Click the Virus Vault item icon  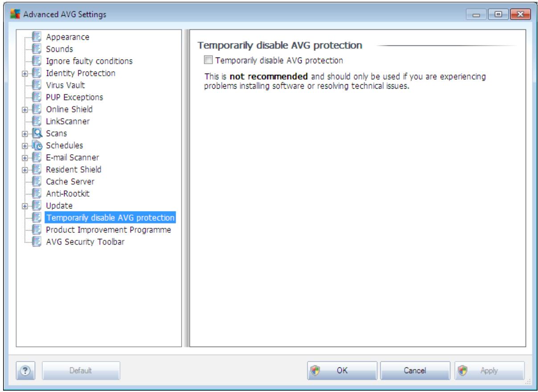coord(37,85)
